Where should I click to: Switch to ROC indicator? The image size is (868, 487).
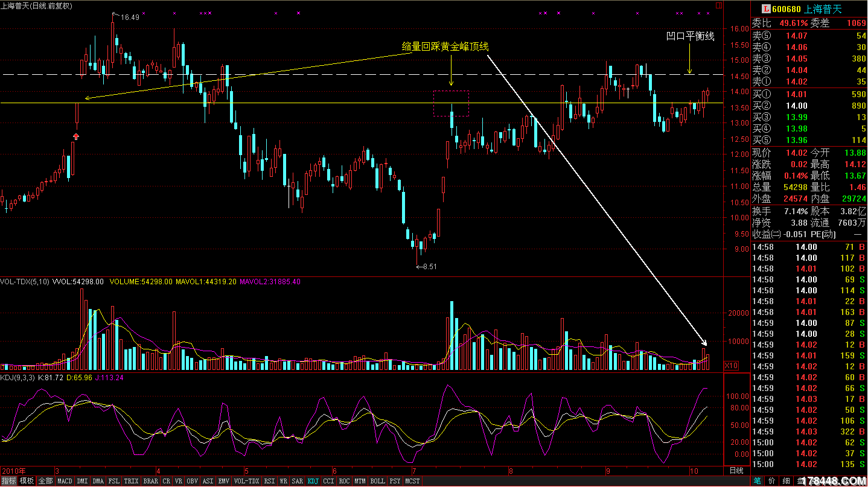[x=344, y=482]
